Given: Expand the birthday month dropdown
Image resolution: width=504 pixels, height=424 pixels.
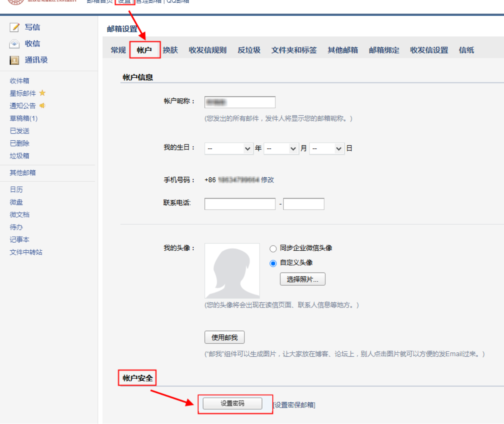Looking at the screenshot, I should coord(281,148).
